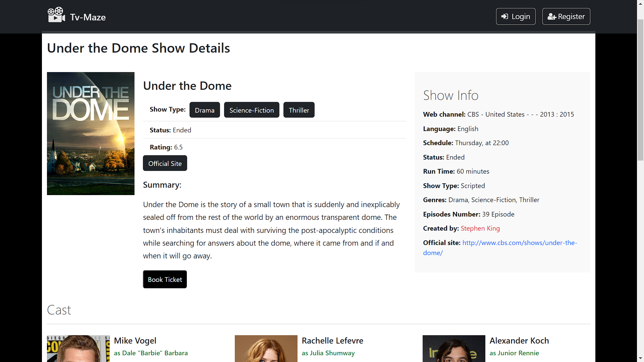Select the Drama genre badge
The height and width of the screenshot is (362, 644).
pyautogui.click(x=204, y=110)
